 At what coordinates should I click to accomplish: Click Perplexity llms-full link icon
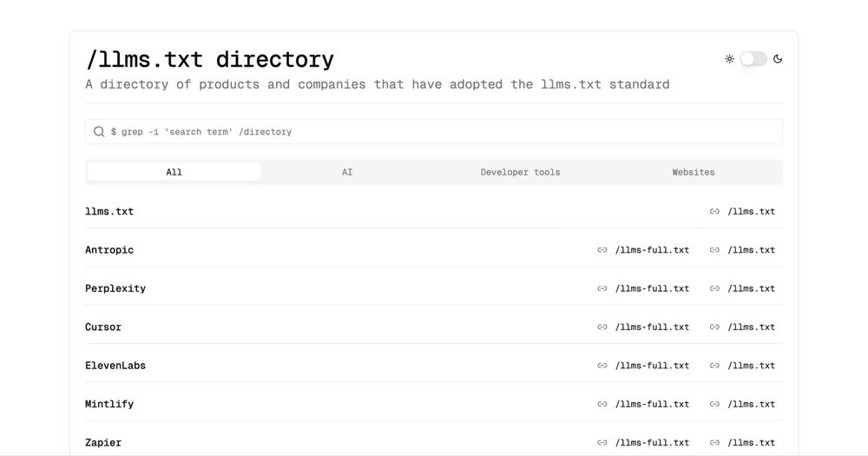[x=602, y=288]
